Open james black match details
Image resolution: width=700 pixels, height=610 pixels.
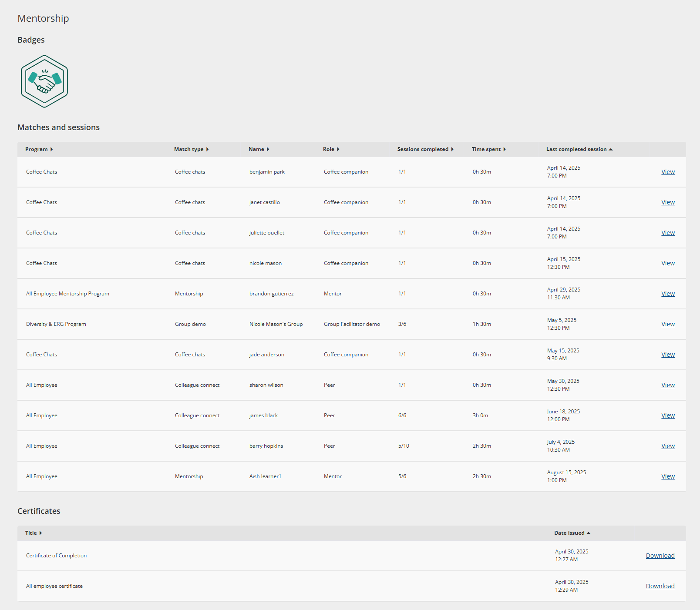click(668, 416)
